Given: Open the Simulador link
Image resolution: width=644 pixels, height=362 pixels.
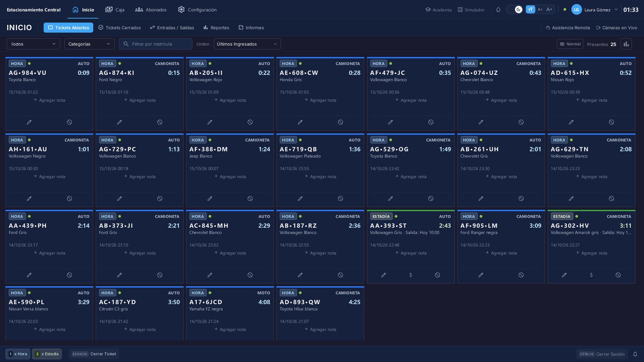Looking at the screenshot, I should pyautogui.click(x=471, y=10).
